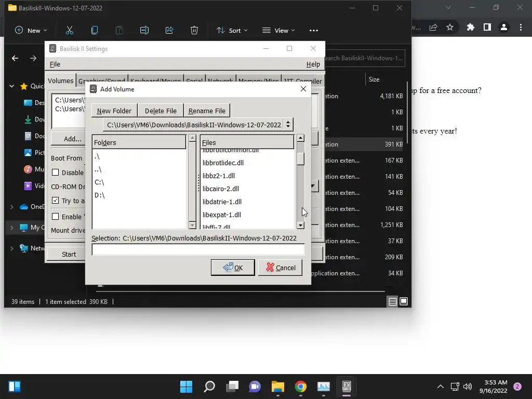The width and height of the screenshot is (532, 399).
Task: Open the View dropdown in File Explorer
Action: point(278,30)
